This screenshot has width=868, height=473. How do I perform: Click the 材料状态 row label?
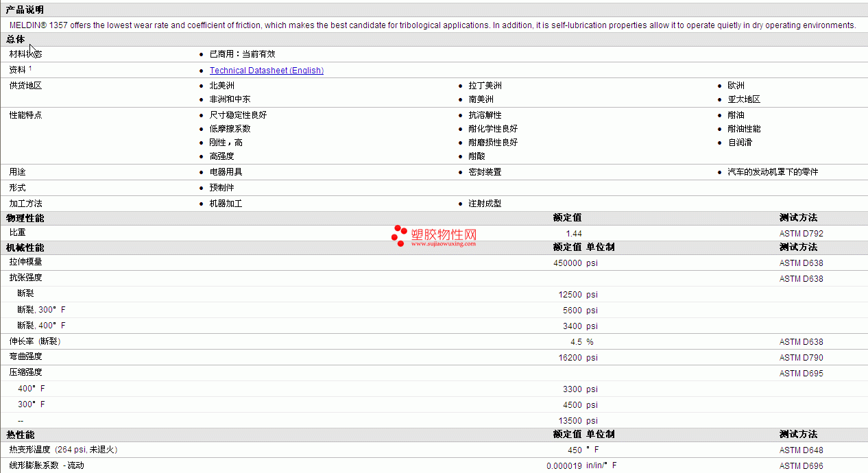tap(25, 54)
